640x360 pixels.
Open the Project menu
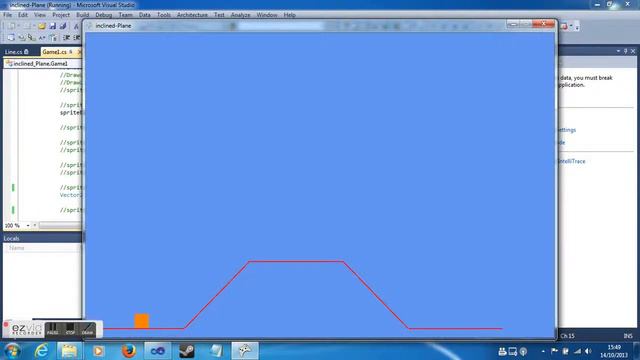point(61,15)
